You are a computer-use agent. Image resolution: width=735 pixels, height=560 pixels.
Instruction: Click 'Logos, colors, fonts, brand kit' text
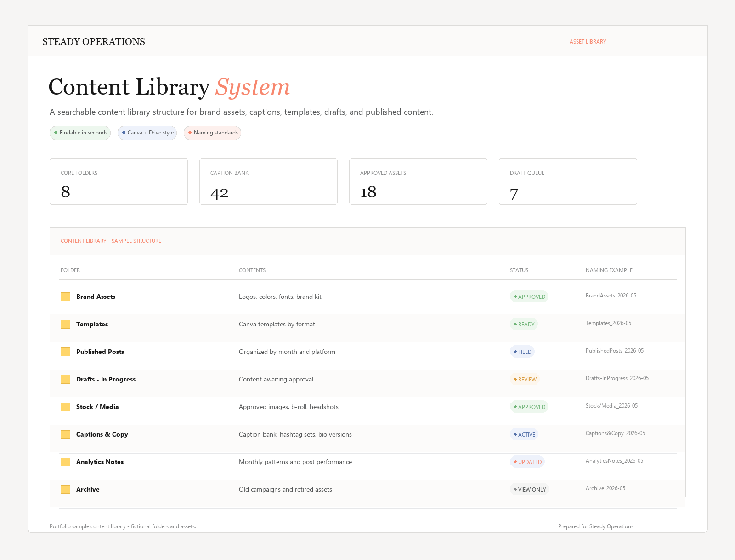pyautogui.click(x=280, y=297)
